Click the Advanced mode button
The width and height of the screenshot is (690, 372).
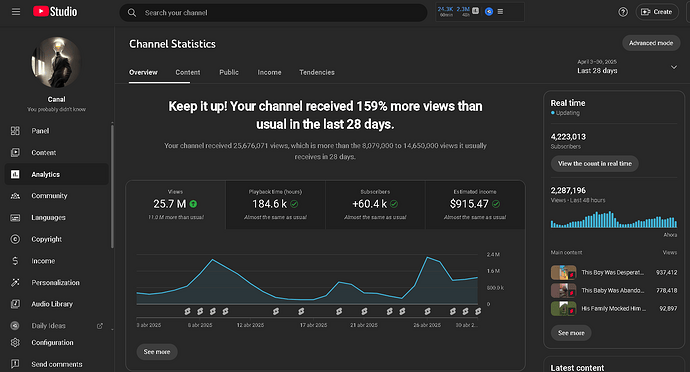coord(651,43)
